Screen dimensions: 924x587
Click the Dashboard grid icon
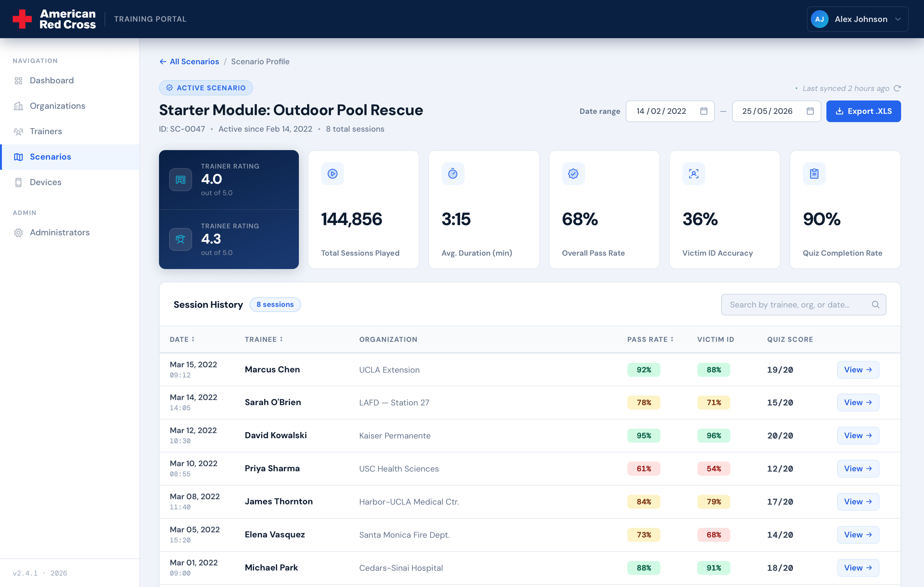pos(18,81)
